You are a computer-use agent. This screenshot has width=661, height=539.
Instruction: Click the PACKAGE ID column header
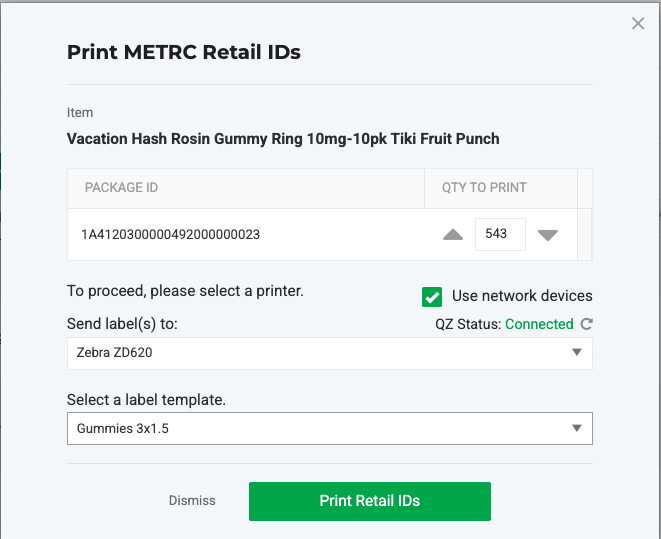pyautogui.click(x=121, y=187)
